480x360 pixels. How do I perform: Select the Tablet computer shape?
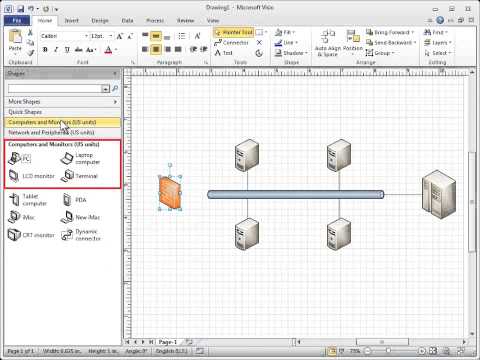coord(28,200)
